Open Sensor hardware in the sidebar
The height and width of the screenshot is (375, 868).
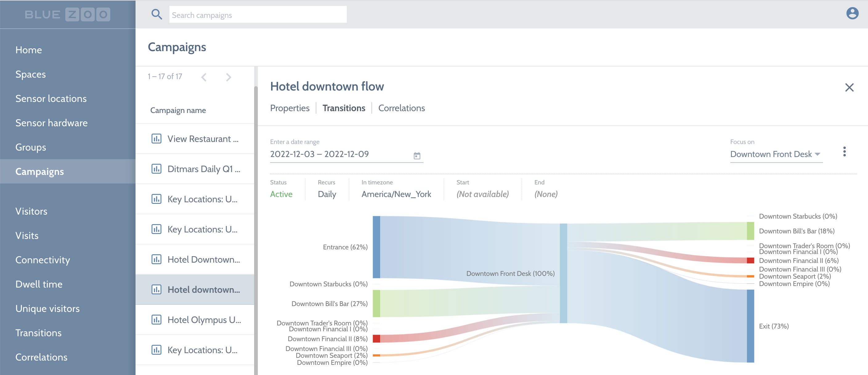(x=51, y=123)
